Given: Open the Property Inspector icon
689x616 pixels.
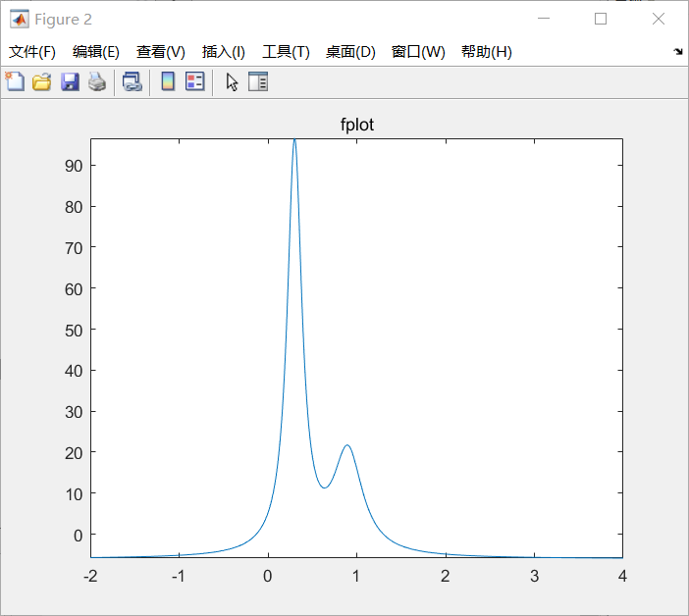Looking at the screenshot, I should click(x=258, y=81).
